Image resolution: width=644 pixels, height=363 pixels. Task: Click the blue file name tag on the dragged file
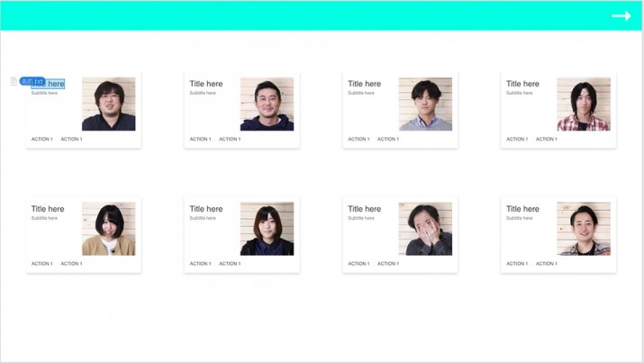point(32,81)
